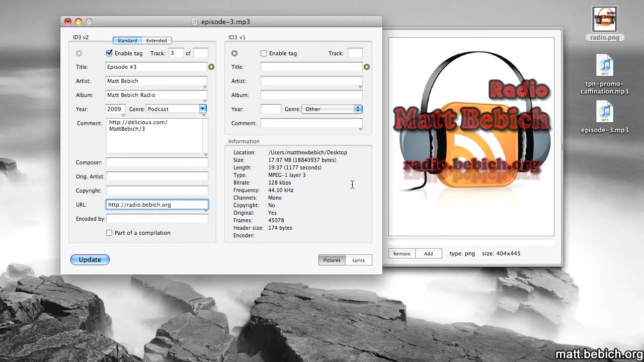The width and height of the screenshot is (644, 362).
Task: Click the ID3 v2 play preview icon
Action: (x=79, y=53)
